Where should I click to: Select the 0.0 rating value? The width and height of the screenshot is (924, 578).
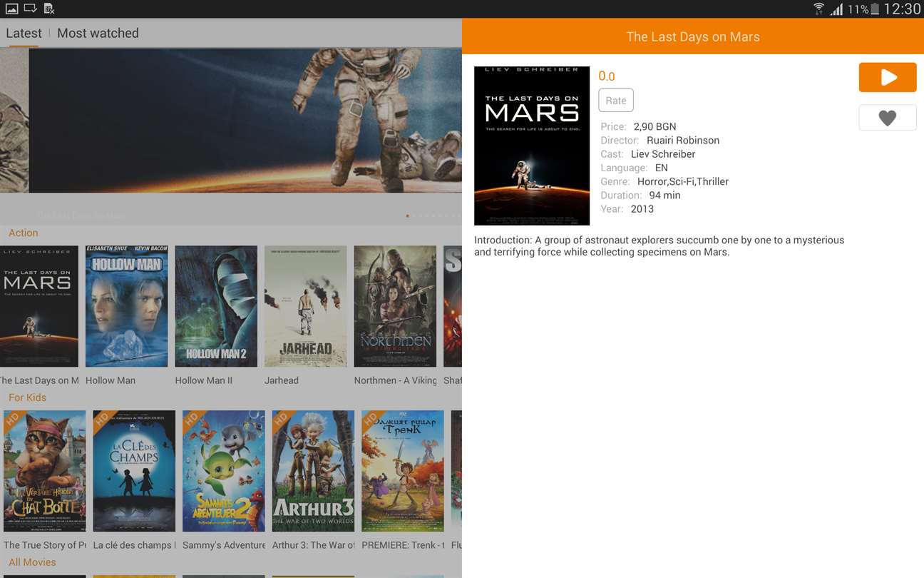(x=607, y=76)
